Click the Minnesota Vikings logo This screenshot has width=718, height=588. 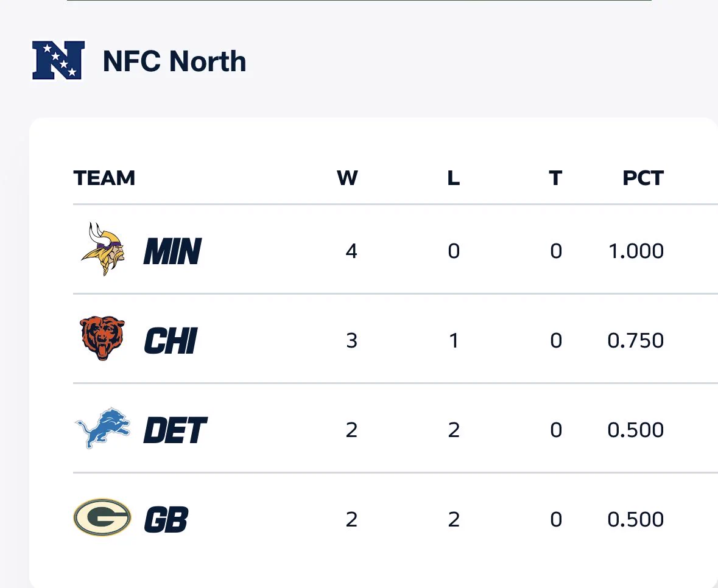[103, 249]
